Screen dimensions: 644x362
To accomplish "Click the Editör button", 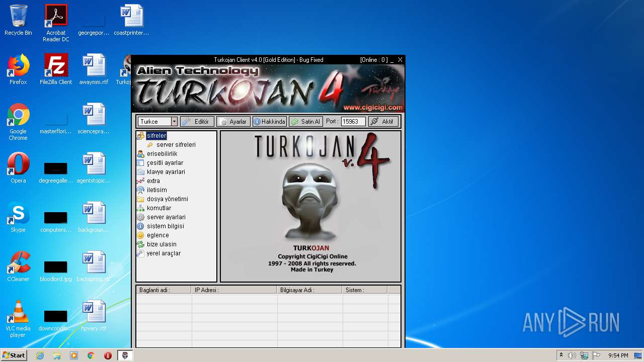I will coord(196,122).
